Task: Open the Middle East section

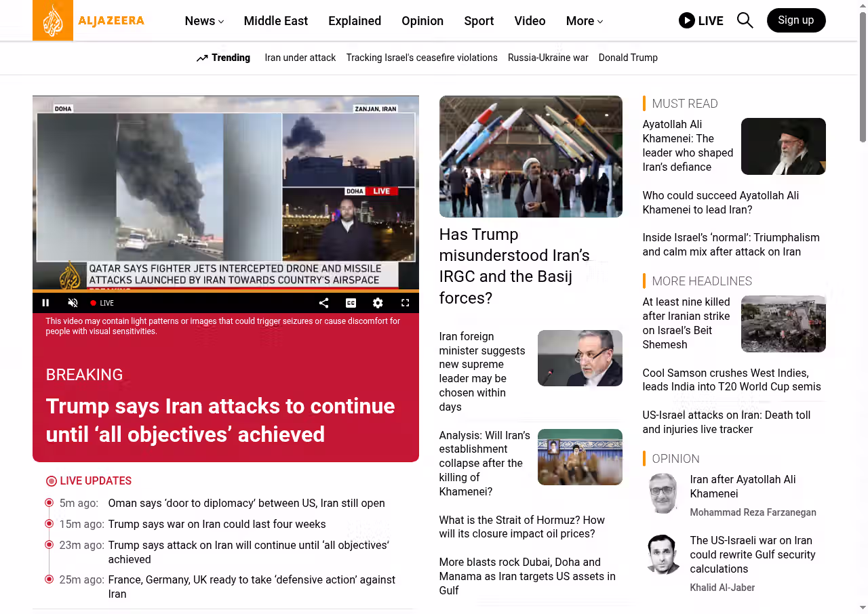Action: point(275,21)
